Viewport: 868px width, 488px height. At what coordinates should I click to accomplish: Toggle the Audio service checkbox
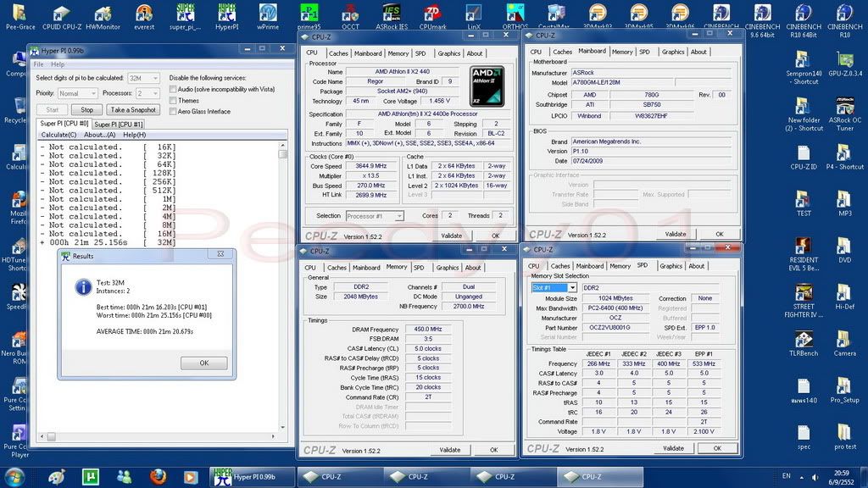pyautogui.click(x=173, y=89)
